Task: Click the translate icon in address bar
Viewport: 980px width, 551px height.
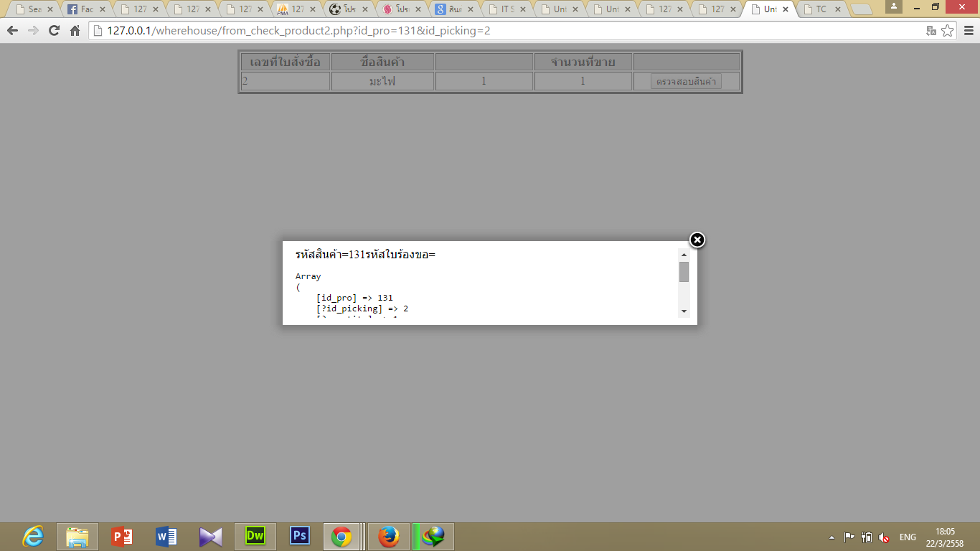Action: coord(931,31)
